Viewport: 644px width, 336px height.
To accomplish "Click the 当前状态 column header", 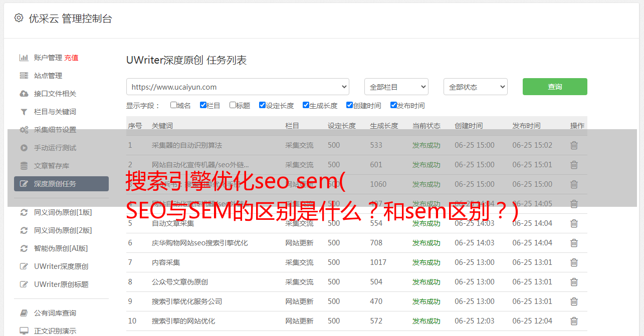I will point(426,126).
